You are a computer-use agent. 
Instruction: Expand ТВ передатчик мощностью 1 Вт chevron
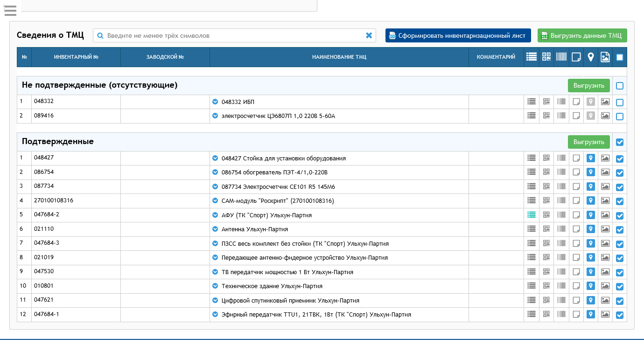tap(215, 272)
